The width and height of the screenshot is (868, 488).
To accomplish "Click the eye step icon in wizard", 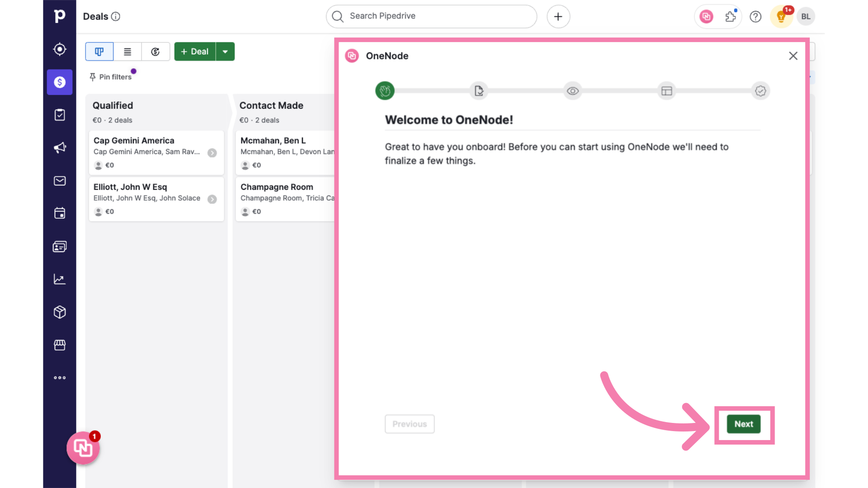I will click(x=573, y=91).
